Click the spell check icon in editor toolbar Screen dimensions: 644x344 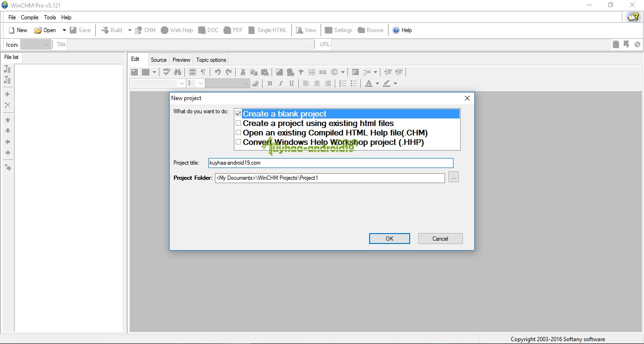coord(167,72)
